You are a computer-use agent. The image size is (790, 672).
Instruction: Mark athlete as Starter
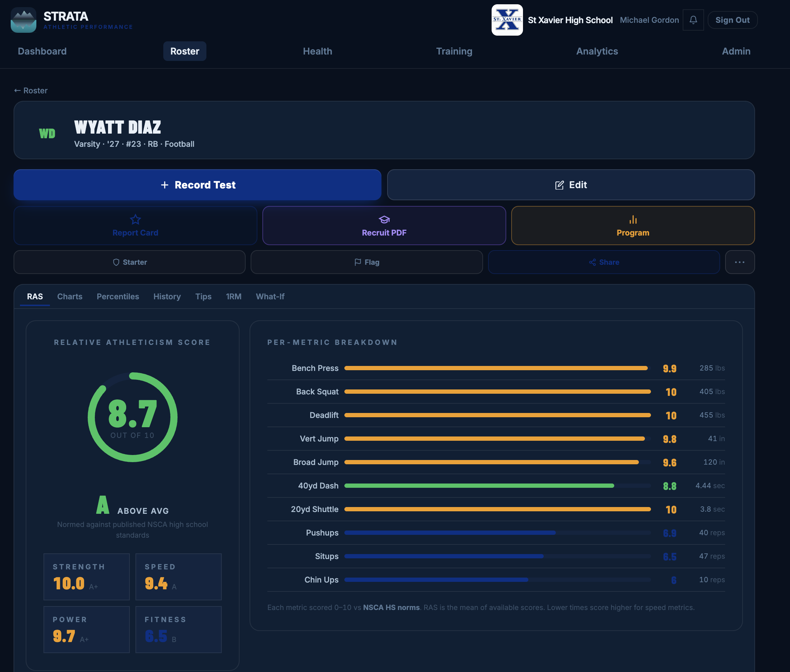click(129, 262)
